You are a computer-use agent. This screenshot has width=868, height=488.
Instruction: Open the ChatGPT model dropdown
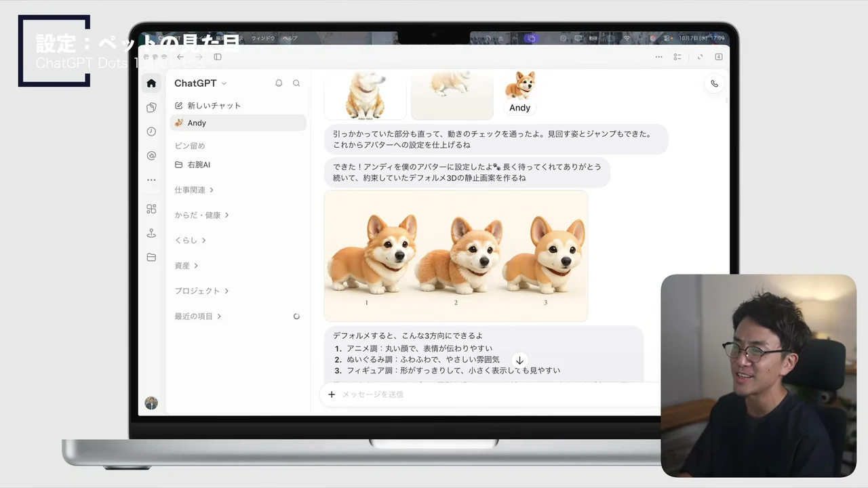tap(200, 83)
